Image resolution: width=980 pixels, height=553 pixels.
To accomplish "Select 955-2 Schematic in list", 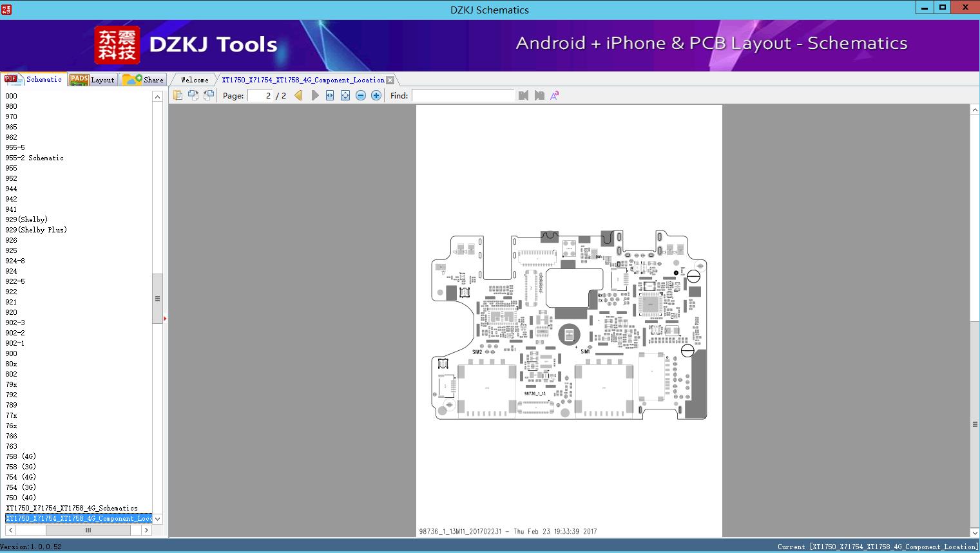I will [x=34, y=158].
